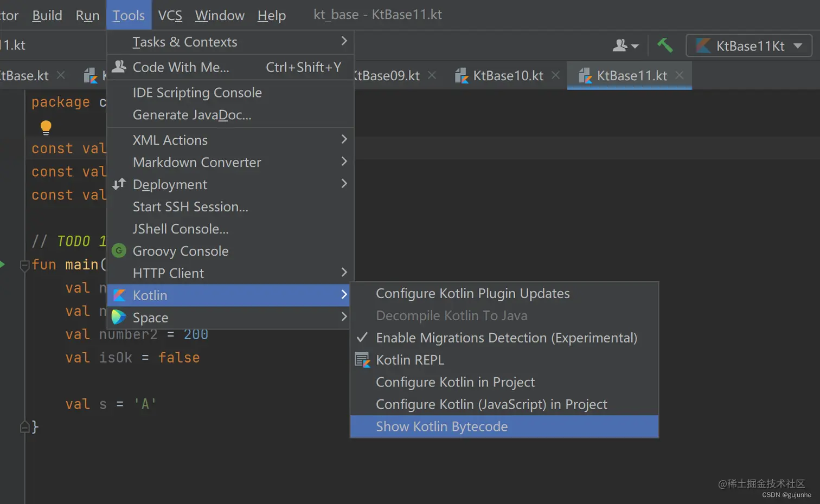
Task: Expand the Markdown Converter submenu
Action: click(x=230, y=162)
